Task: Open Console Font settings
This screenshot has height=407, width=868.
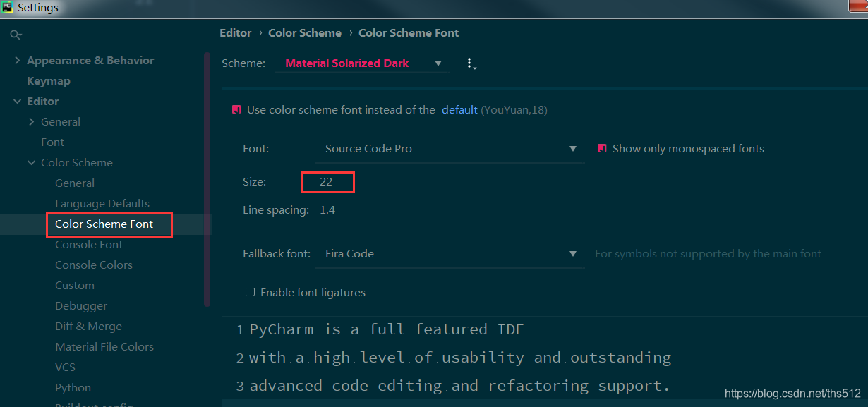Action: (89, 245)
